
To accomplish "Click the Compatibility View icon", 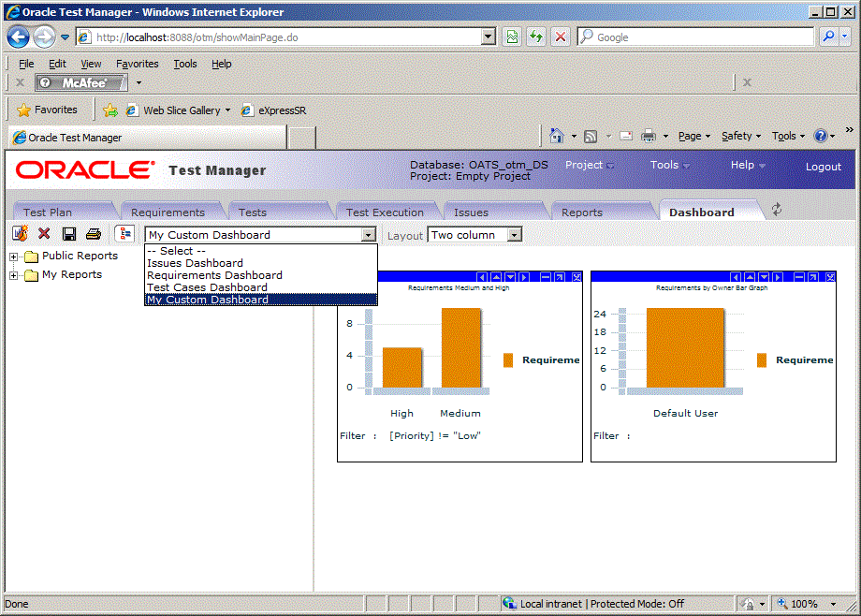I will [512, 37].
